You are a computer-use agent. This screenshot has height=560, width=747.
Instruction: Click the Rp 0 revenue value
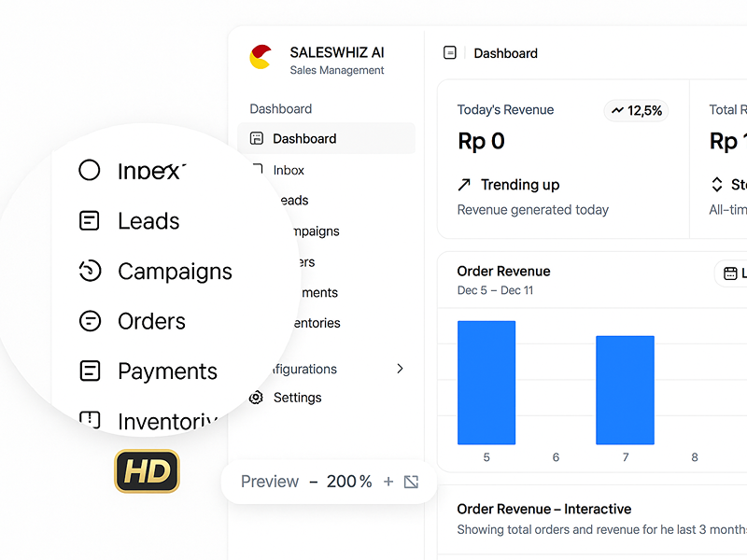pos(481,142)
